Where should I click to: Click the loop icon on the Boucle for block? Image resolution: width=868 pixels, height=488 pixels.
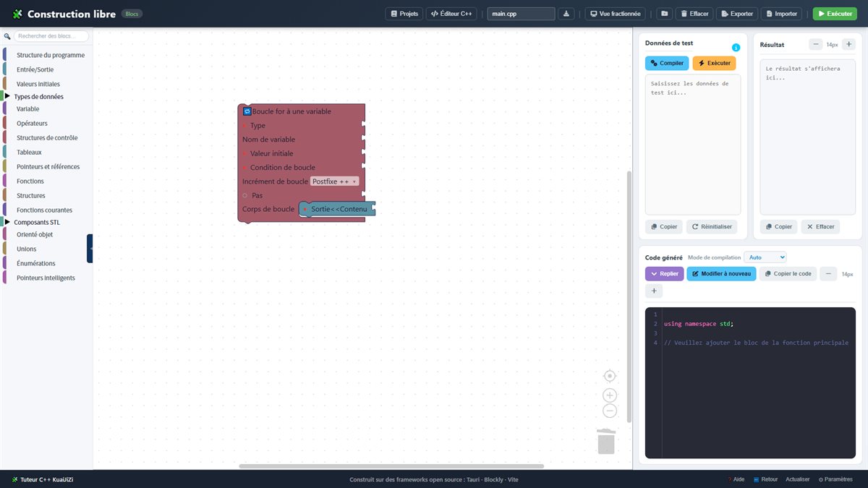tap(247, 111)
